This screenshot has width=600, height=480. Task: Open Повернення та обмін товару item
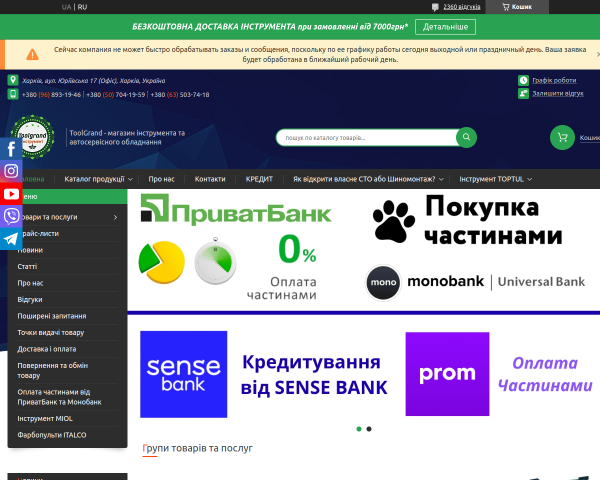52,370
